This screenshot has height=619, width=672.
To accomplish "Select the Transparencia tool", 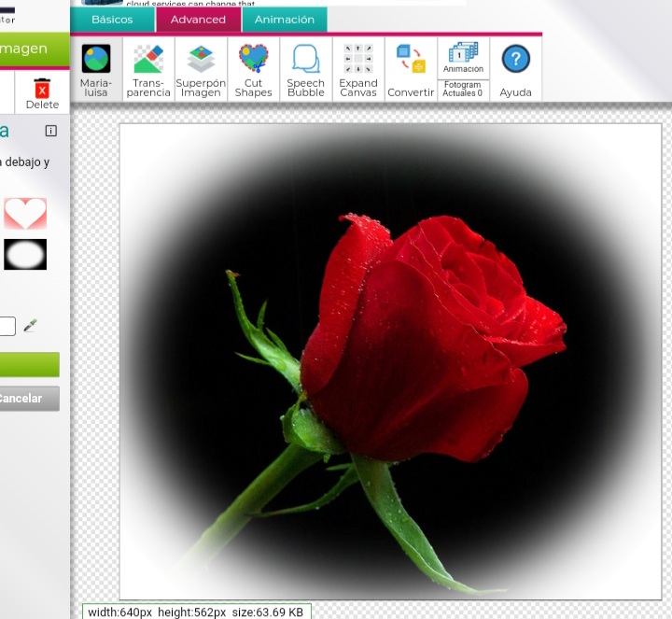I will 148,69.
